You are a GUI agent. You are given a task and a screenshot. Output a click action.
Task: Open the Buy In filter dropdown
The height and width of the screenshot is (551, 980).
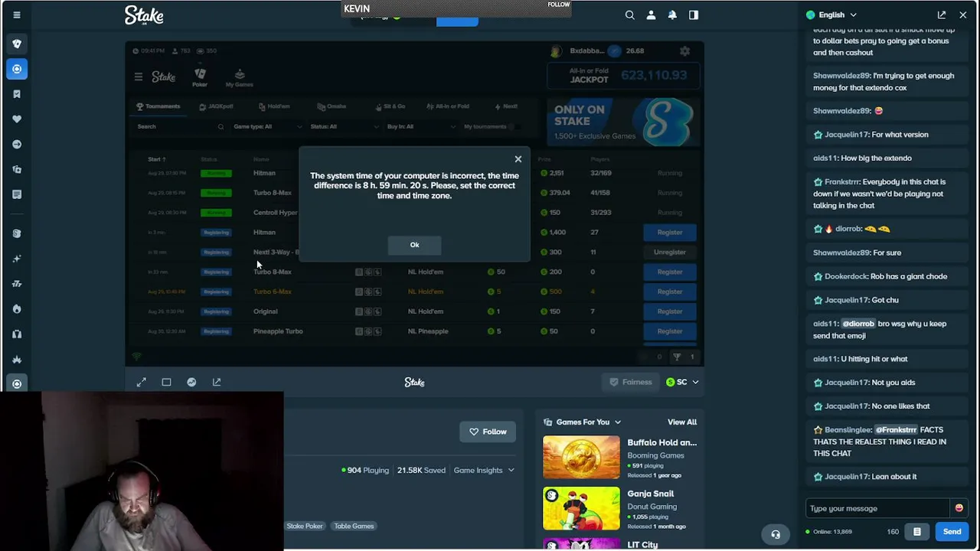(x=421, y=127)
